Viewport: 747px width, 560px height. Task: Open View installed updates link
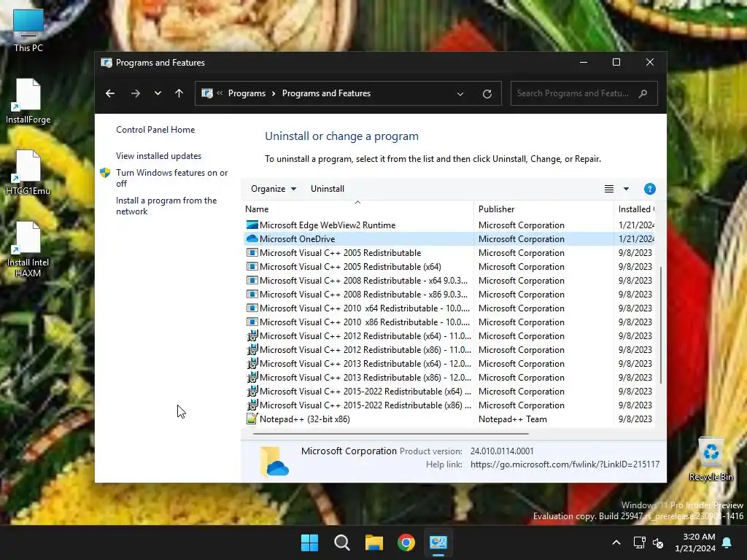click(x=158, y=156)
